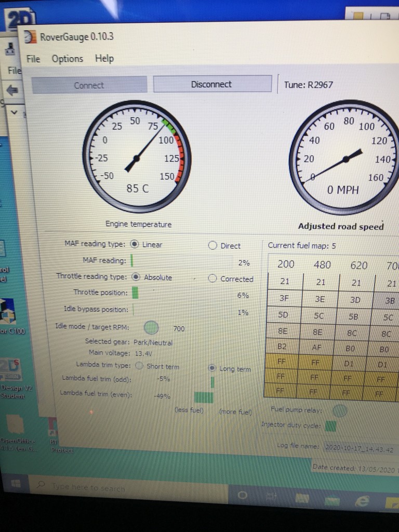Open Task View on the taskbar
Screen dimensions: 399x532
coord(271,497)
